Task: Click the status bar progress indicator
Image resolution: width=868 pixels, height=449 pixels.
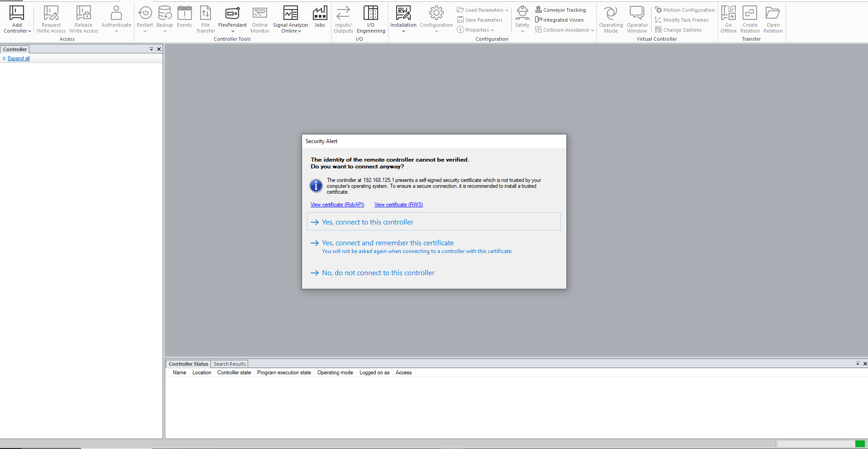Action: (821, 444)
